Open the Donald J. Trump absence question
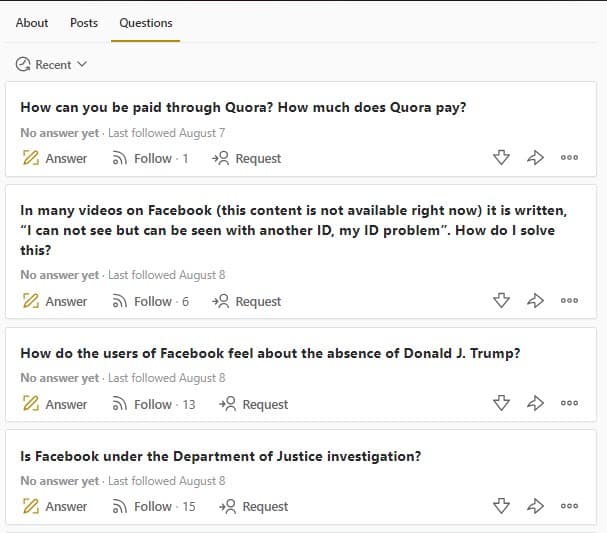Image resolution: width=607 pixels, height=533 pixels. point(270,353)
